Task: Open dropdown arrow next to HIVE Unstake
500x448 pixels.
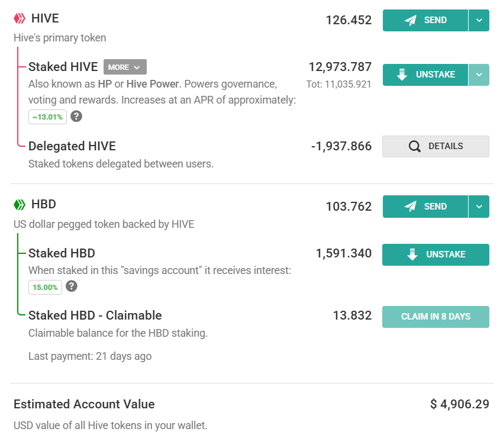Action: click(x=479, y=75)
